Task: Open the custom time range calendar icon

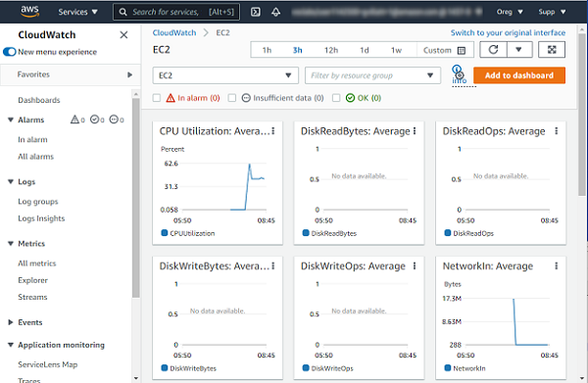Action: click(x=462, y=50)
